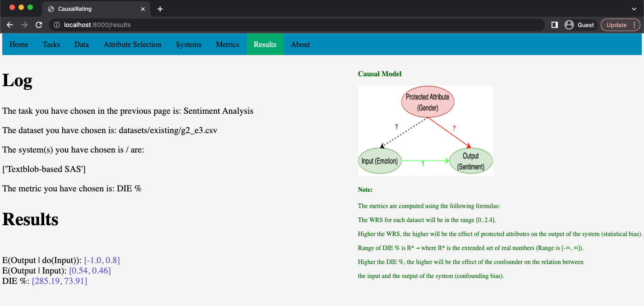Click the 'Note:' label

(x=365, y=190)
